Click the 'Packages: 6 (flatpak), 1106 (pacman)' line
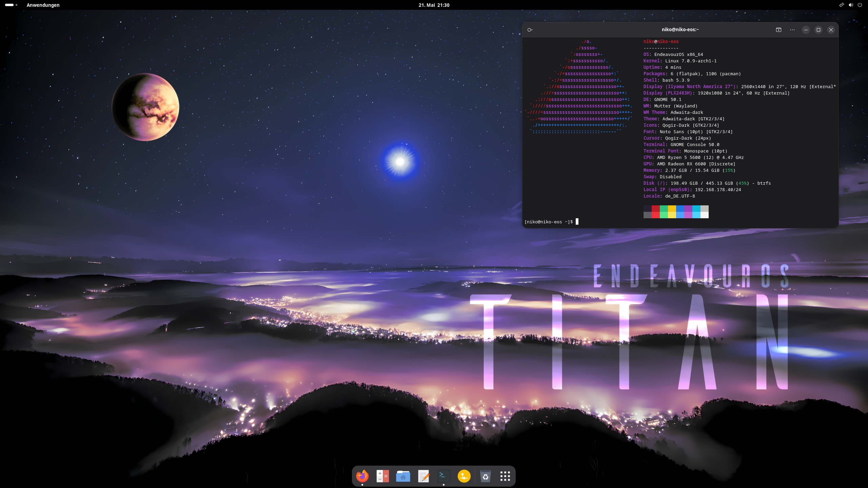 [x=692, y=74]
